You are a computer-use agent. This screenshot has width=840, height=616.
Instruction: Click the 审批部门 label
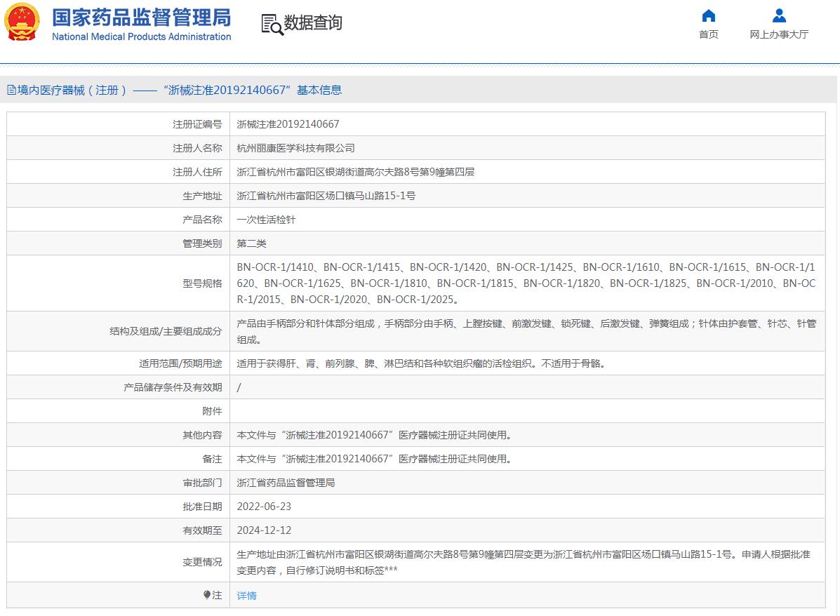pyautogui.click(x=202, y=483)
